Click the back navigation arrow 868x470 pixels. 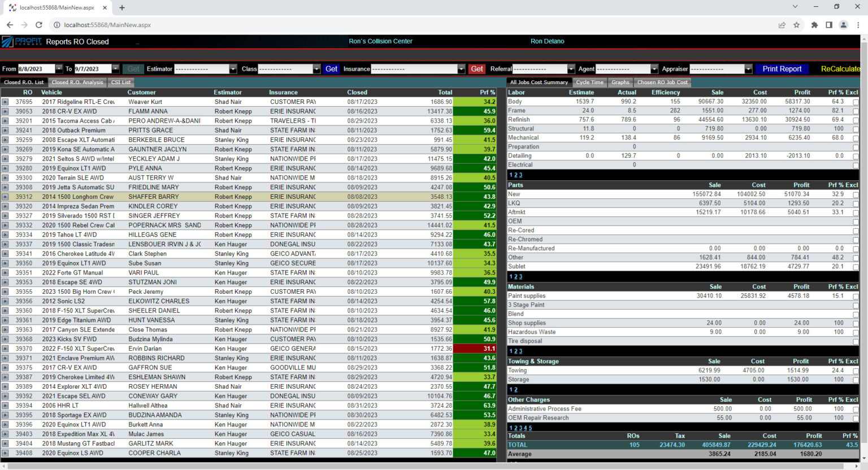[10, 25]
